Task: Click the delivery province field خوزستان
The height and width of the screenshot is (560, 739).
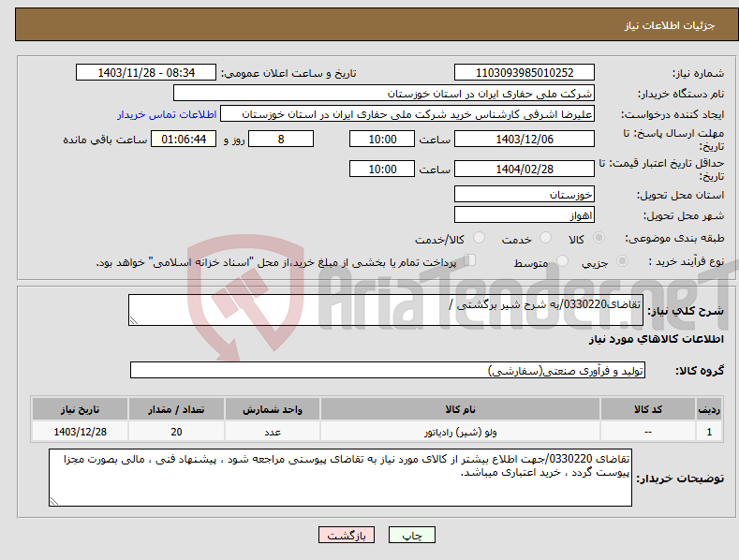Action: [525, 194]
